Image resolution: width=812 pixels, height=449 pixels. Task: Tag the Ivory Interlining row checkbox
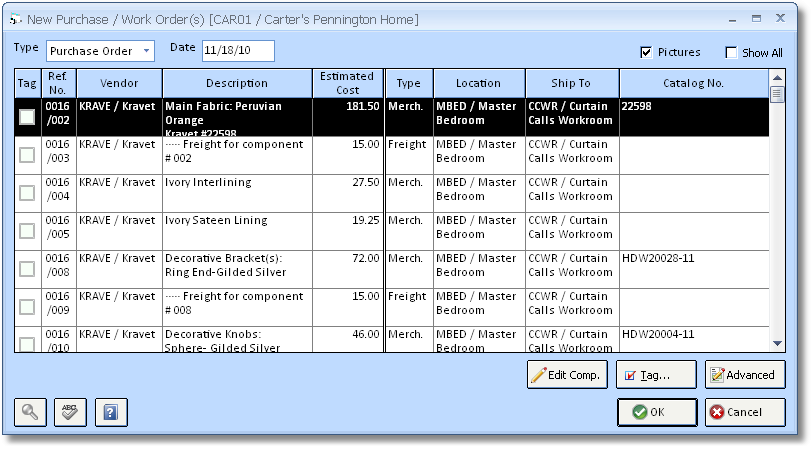pyautogui.click(x=27, y=193)
